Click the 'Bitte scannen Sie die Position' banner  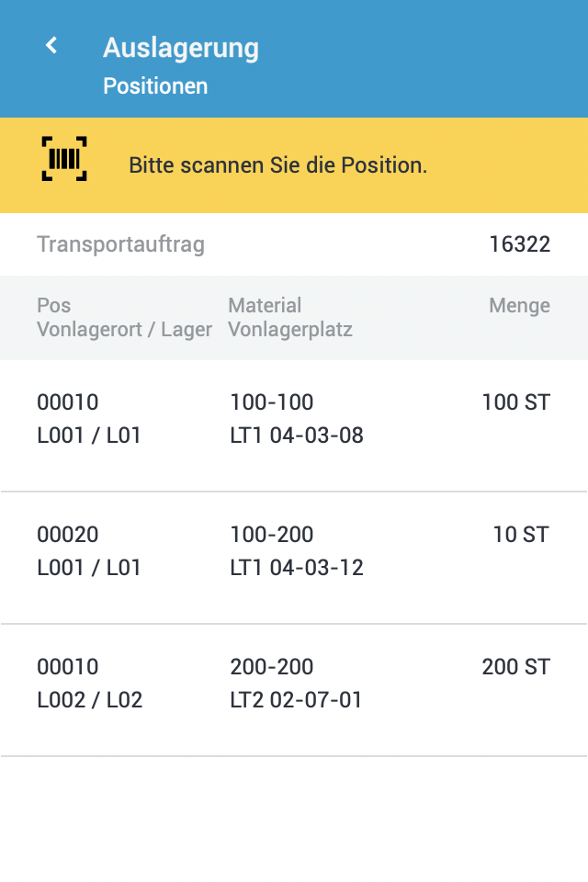[x=277, y=166]
